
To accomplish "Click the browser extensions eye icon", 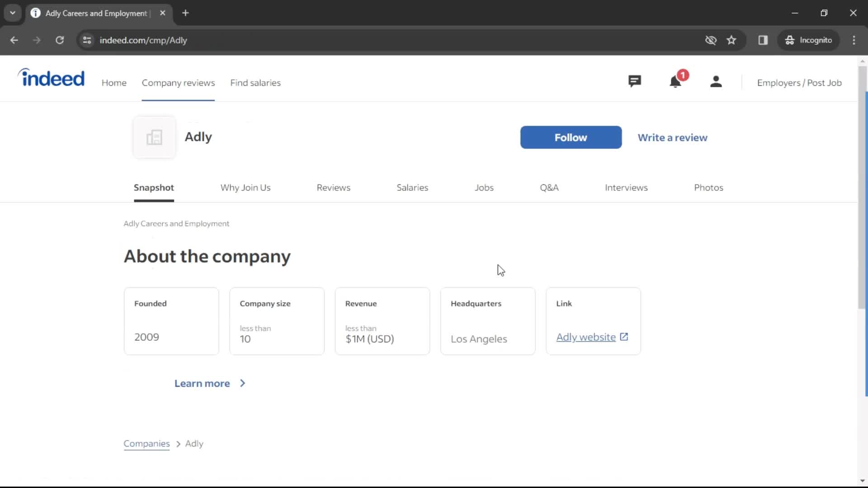I will click(x=711, y=40).
